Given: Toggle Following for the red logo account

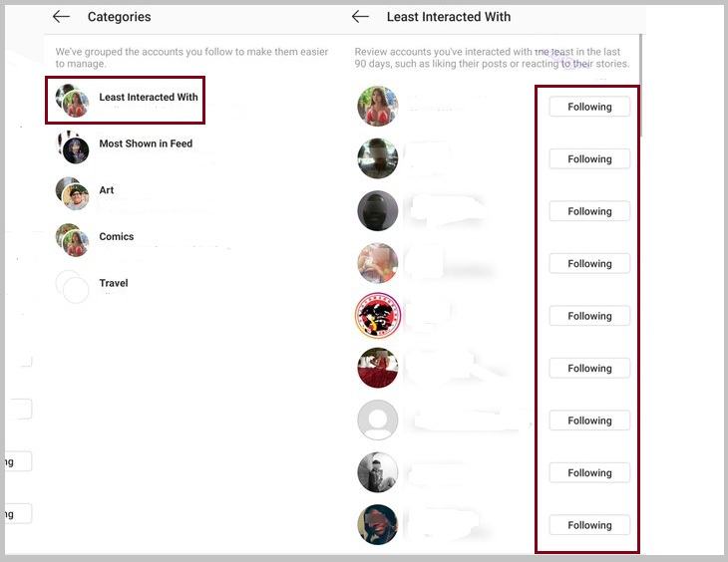Looking at the screenshot, I should [x=589, y=316].
